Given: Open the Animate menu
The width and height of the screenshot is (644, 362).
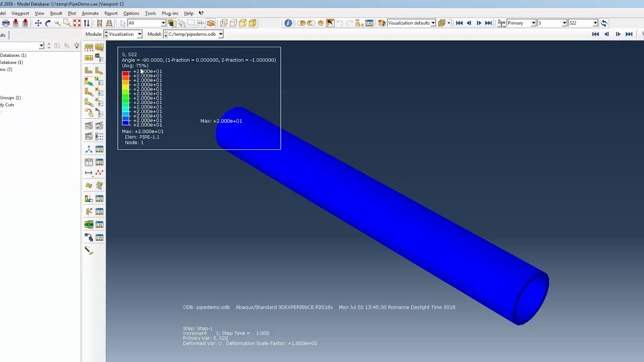Looking at the screenshot, I should tap(90, 13).
